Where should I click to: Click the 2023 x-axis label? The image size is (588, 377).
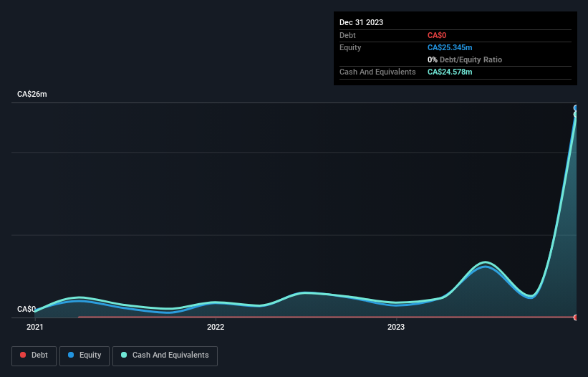396,327
